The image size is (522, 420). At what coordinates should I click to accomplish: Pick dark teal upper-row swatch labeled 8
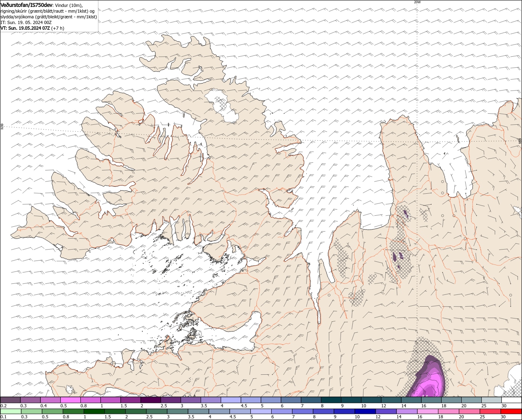[331, 400]
